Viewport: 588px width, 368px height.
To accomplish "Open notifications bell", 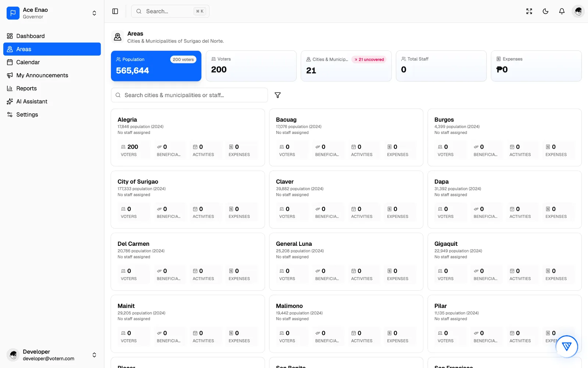I will coord(562,11).
